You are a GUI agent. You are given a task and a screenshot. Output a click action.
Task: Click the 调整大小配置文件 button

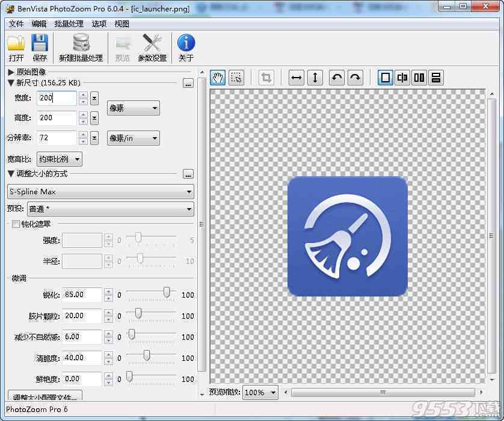pos(45,396)
